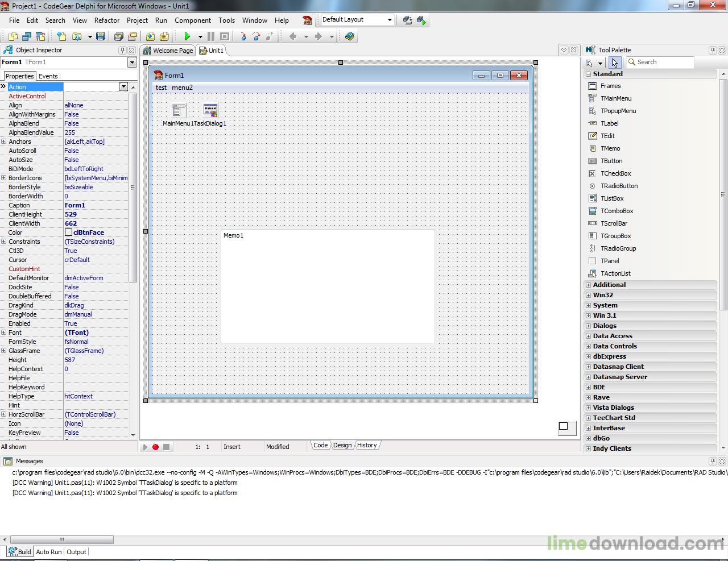728x561 pixels.
Task: Expand the Additional palette category
Action: [x=588, y=285]
